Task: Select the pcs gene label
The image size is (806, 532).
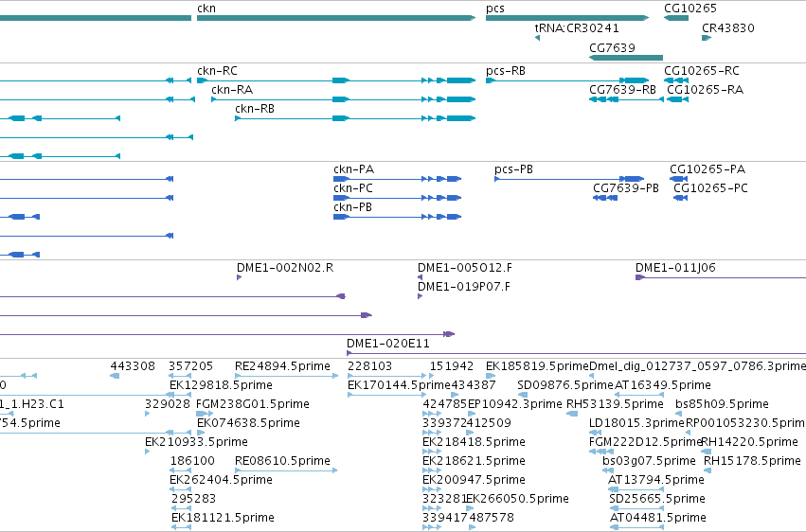Action: (x=495, y=9)
